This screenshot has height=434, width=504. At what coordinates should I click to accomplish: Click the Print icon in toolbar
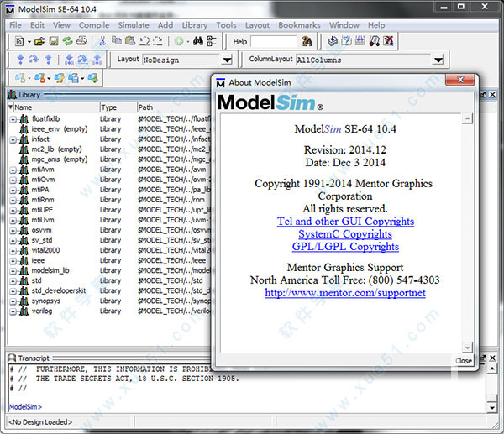pyautogui.click(x=79, y=41)
